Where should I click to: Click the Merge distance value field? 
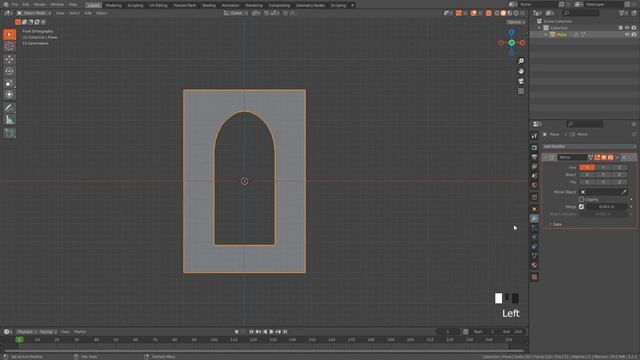607,207
